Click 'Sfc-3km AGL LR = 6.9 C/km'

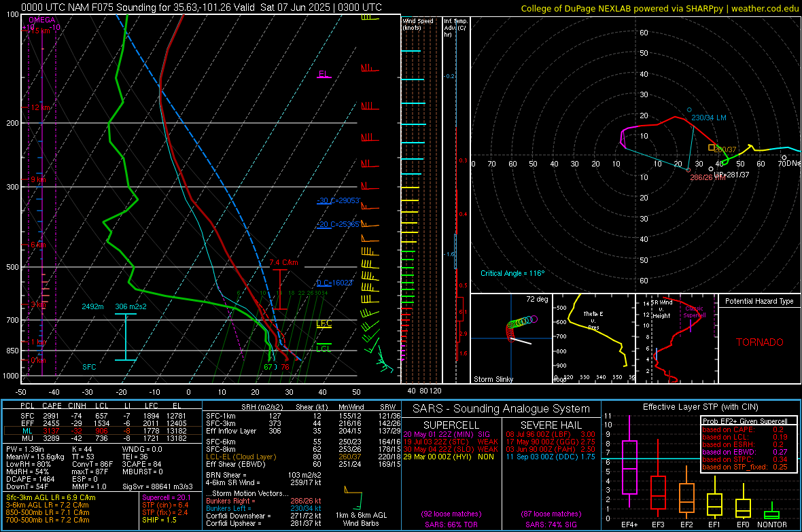51,497
